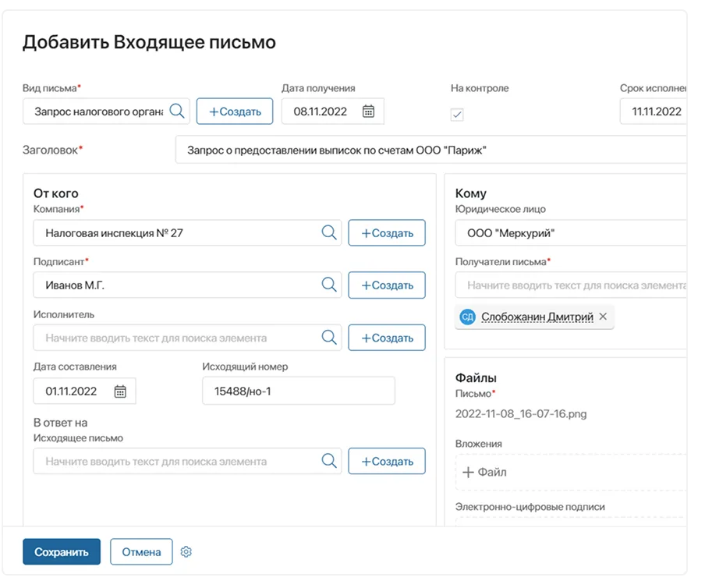Open search in the Подписант field
Image resolution: width=705 pixels, height=588 pixels.
pyautogui.click(x=328, y=285)
